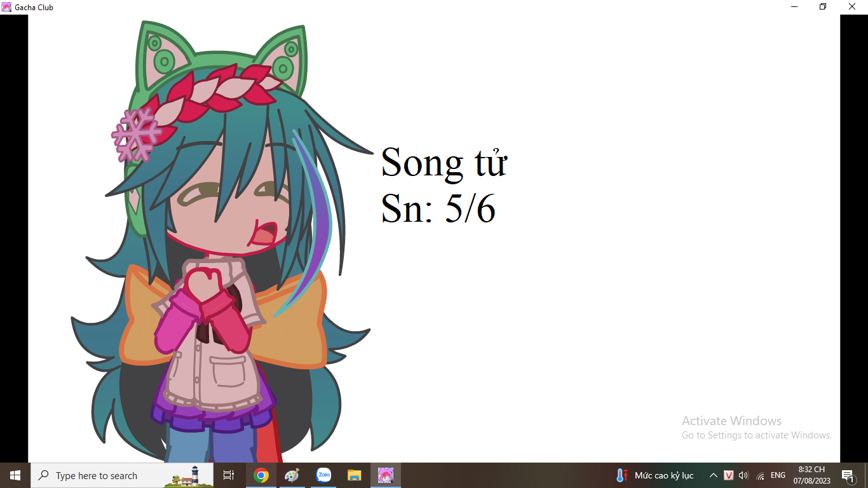This screenshot has width=868, height=488.
Task: Click the red V Unikey tray icon
Action: pos(729,475)
